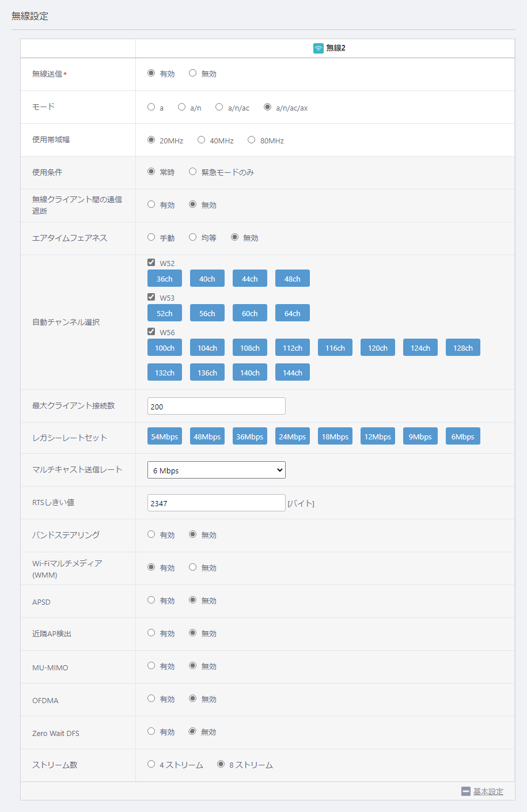Click the 無線設定 heading text
This screenshot has width=527, height=812.
point(30,16)
